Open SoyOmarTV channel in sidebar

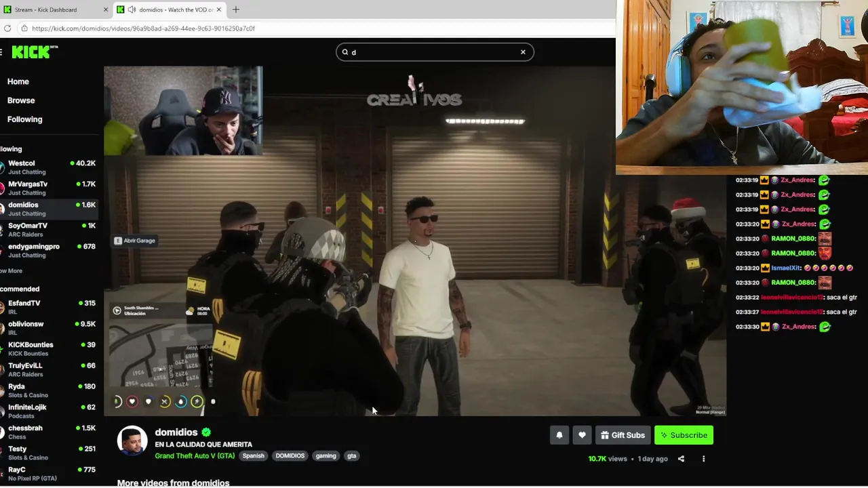[49, 229]
